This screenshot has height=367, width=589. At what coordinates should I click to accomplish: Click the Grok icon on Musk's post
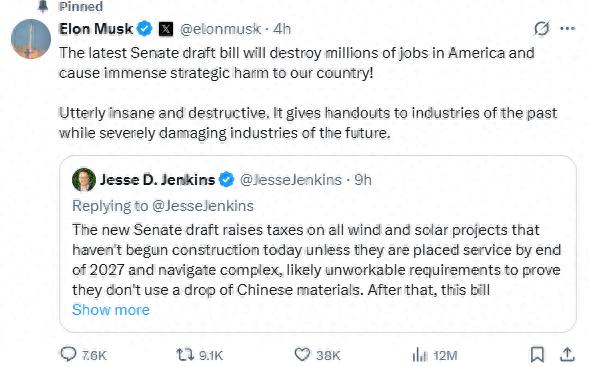(x=542, y=28)
